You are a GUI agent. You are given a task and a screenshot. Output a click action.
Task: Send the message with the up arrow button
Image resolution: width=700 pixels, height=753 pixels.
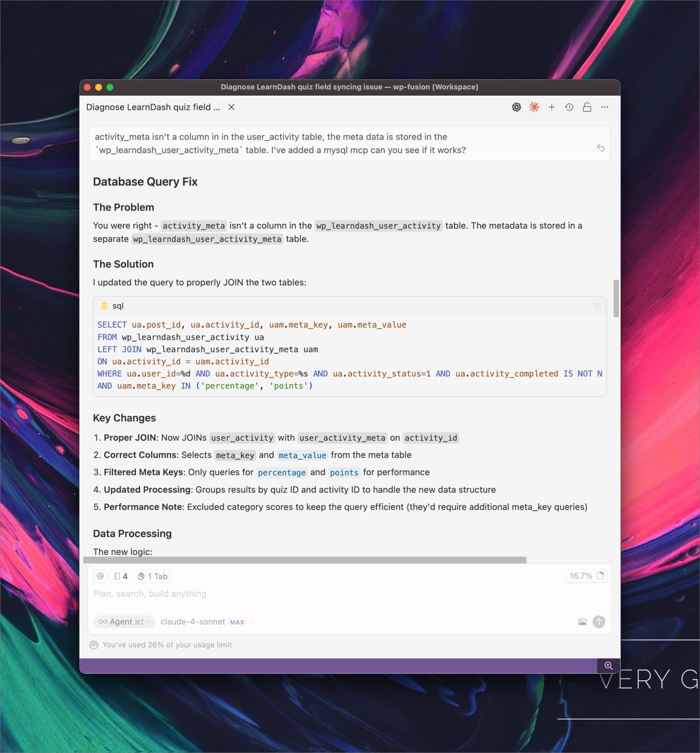pyautogui.click(x=599, y=621)
